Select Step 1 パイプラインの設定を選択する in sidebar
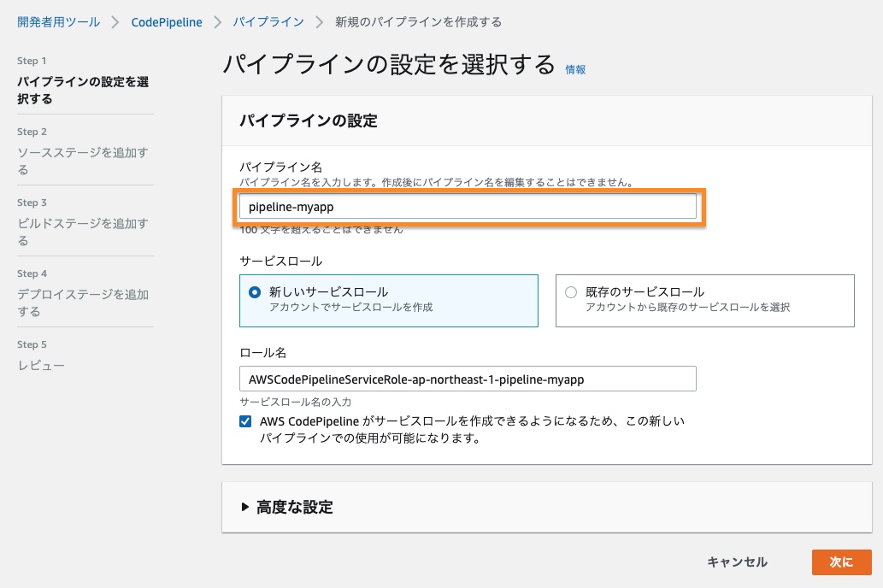This screenshot has height=588, width=883. click(x=83, y=91)
